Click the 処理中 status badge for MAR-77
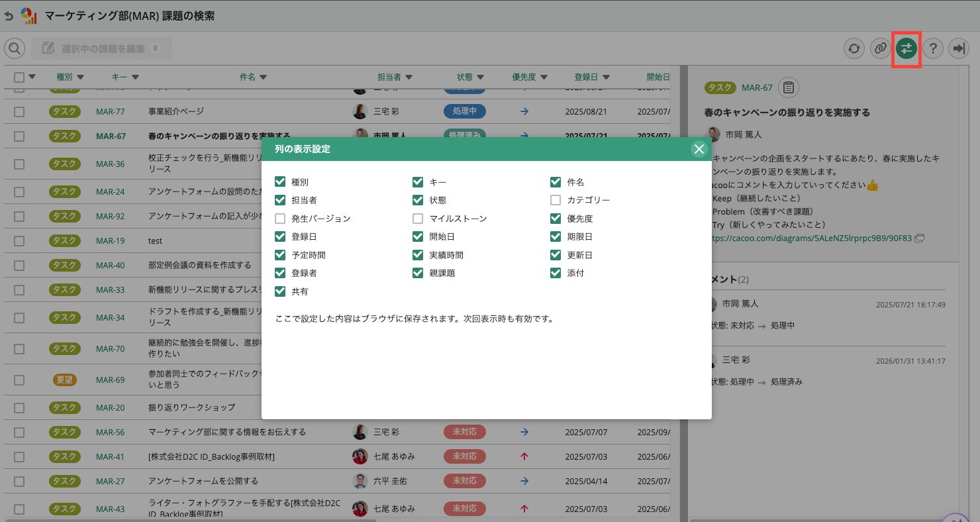 click(x=465, y=111)
